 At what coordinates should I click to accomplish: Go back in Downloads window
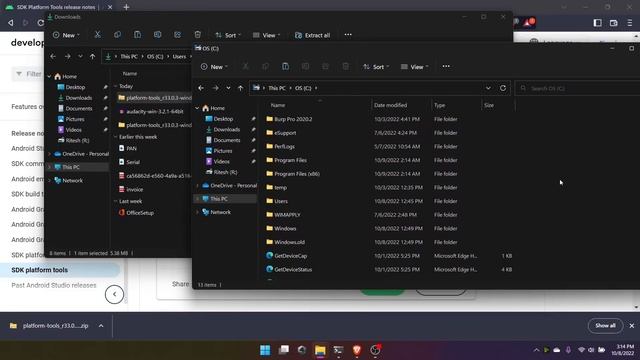53,56
